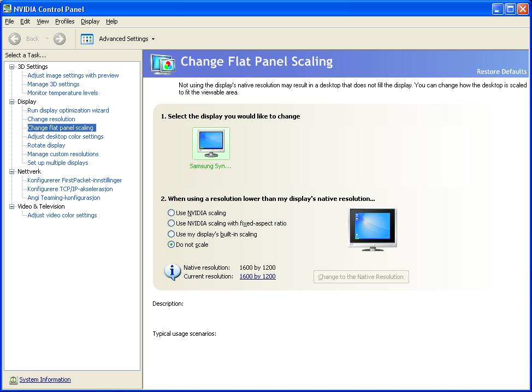532x392 pixels.
Task: Open Run display optimization wizard
Action: (68, 110)
